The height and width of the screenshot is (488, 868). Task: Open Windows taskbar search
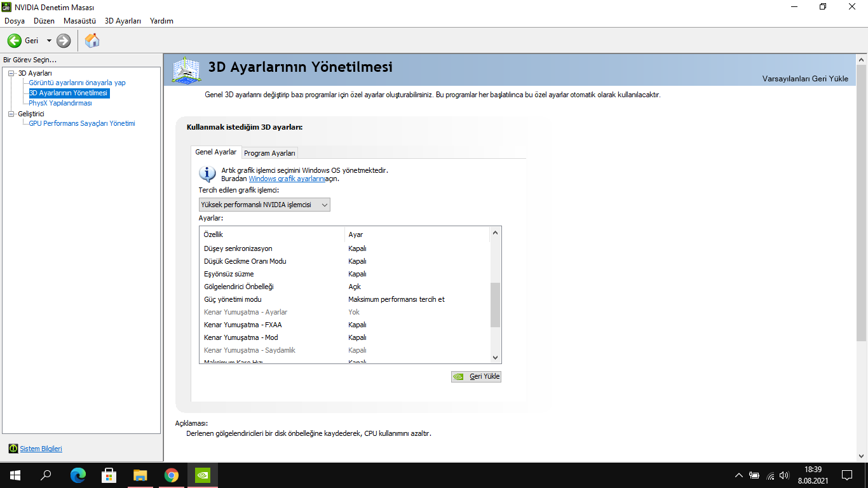[46, 475]
